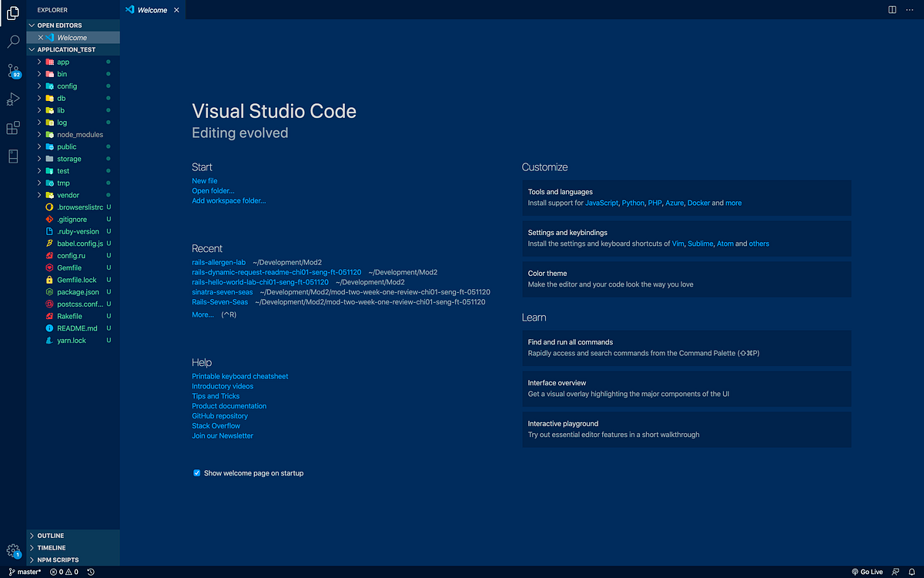Screen dimensions: 924x578
Task: Open the Extensions view icon
Action: [13, 128]
